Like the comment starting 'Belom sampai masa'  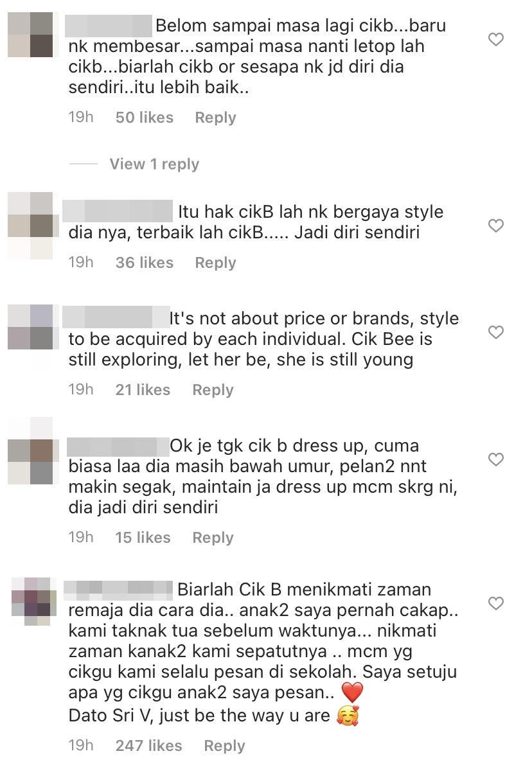pos(495,40)
